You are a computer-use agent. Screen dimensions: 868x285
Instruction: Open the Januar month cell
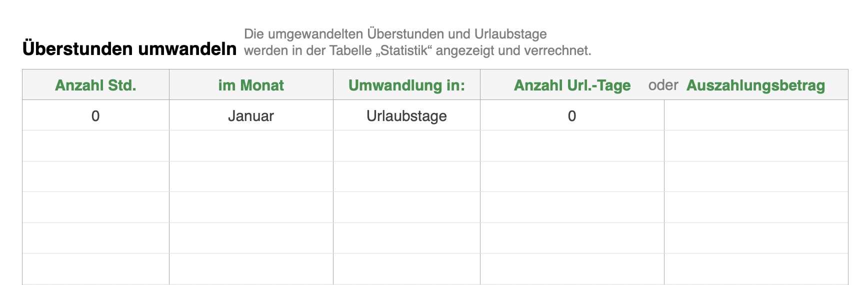tap(251, 115)
